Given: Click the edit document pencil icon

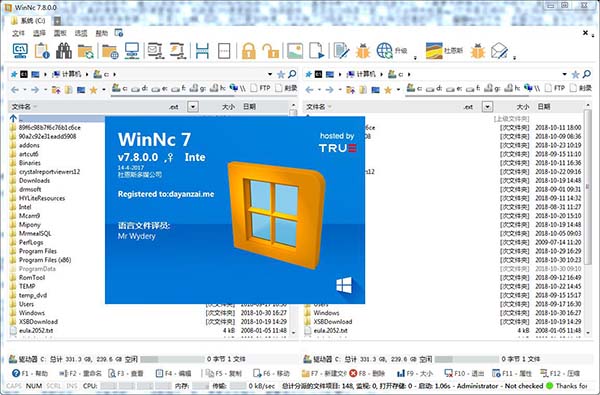Looking at the screenshot, I should coord(341,51).
